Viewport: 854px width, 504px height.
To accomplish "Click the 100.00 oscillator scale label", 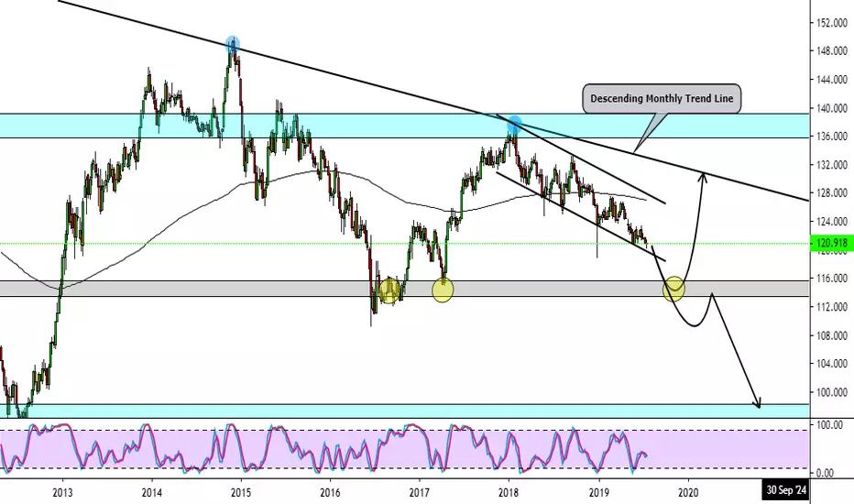I will coord(830,424).
